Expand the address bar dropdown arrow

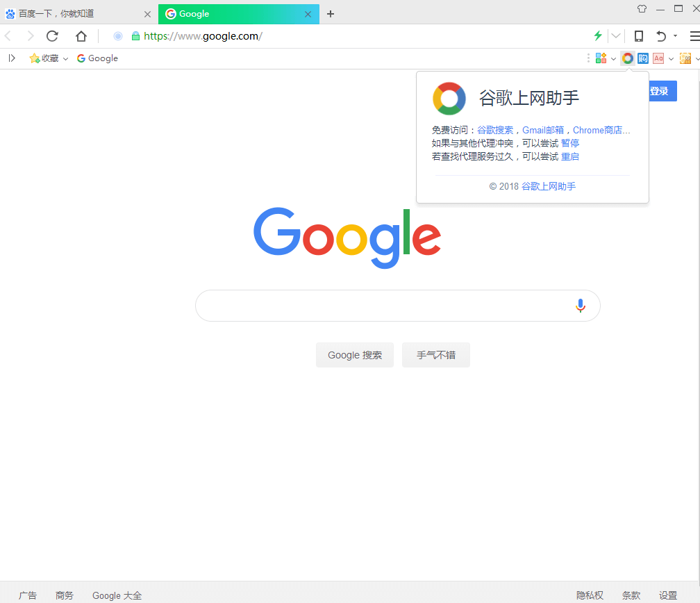[x=615, y=36]
